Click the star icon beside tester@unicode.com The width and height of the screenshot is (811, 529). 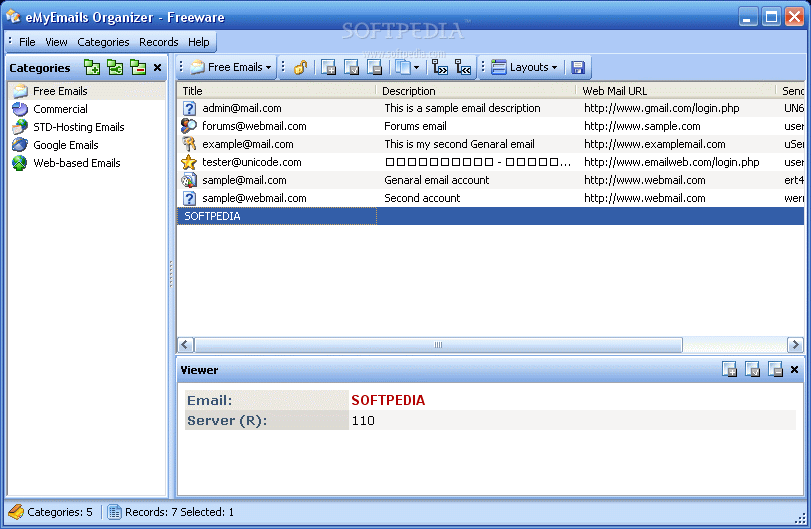click(189, 162)
